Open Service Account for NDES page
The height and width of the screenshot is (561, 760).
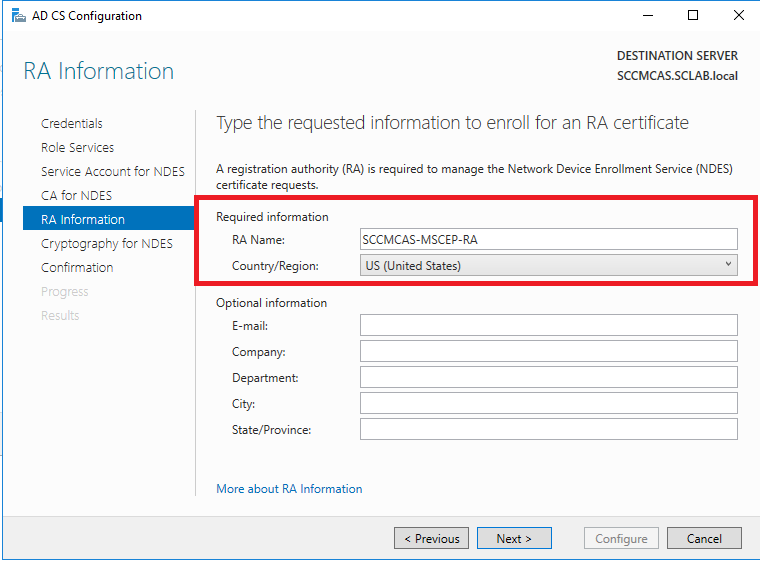(113, 172)
